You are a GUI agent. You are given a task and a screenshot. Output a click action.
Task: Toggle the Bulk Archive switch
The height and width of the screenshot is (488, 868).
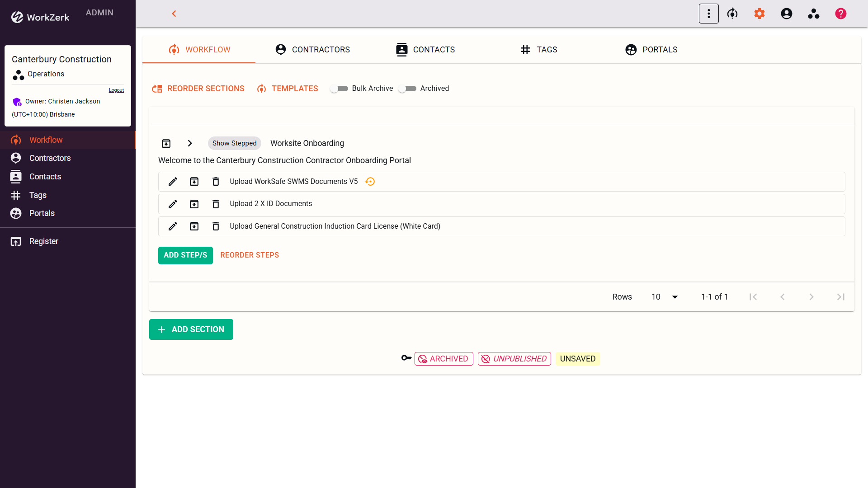pyautogui.click(x=339, y=89)
